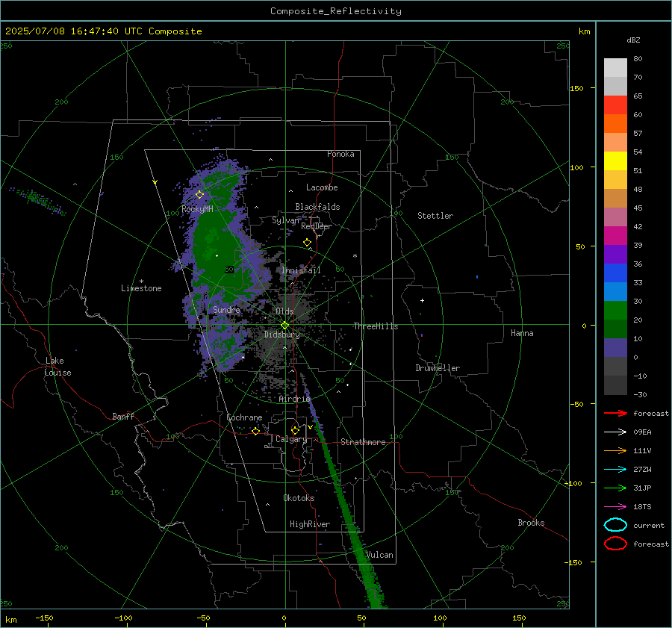Select the Drumheller label
The width and height of the screenshot is (672, 628).
pos(438,368)
